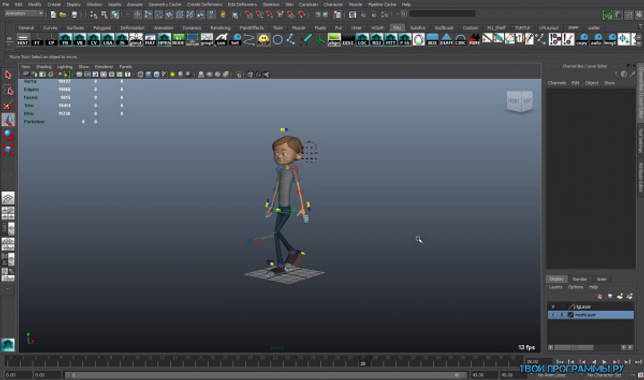
Task: Click the view cube in viewport
Action: (519, 101)
